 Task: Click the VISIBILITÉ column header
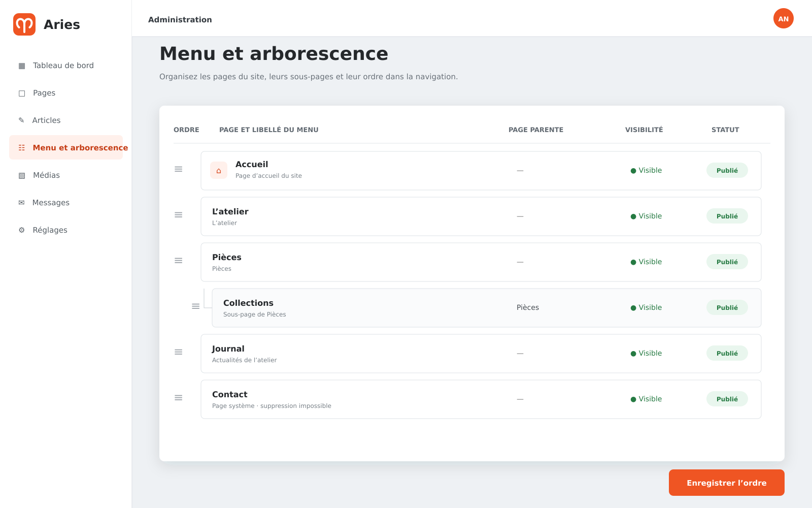[644, 130]
